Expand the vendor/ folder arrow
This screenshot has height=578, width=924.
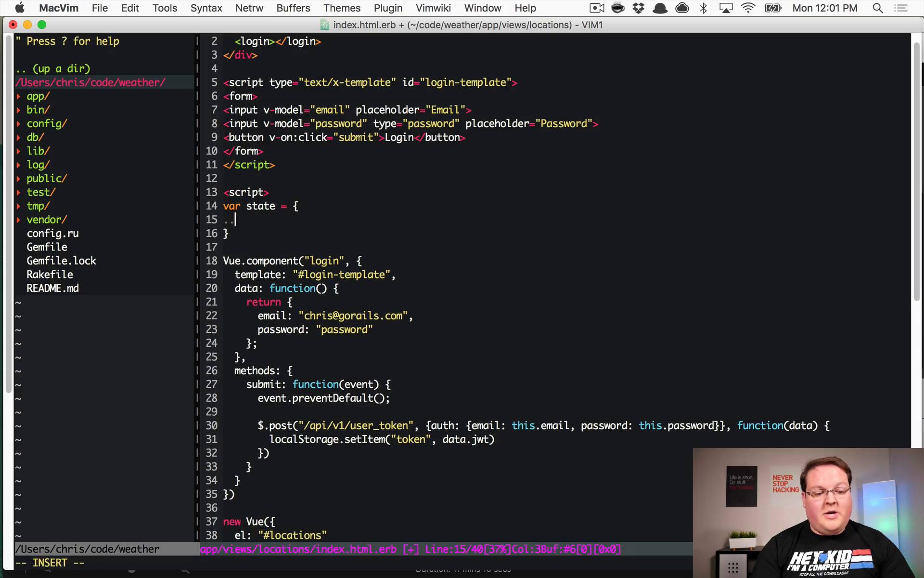[x=18, y=220]
